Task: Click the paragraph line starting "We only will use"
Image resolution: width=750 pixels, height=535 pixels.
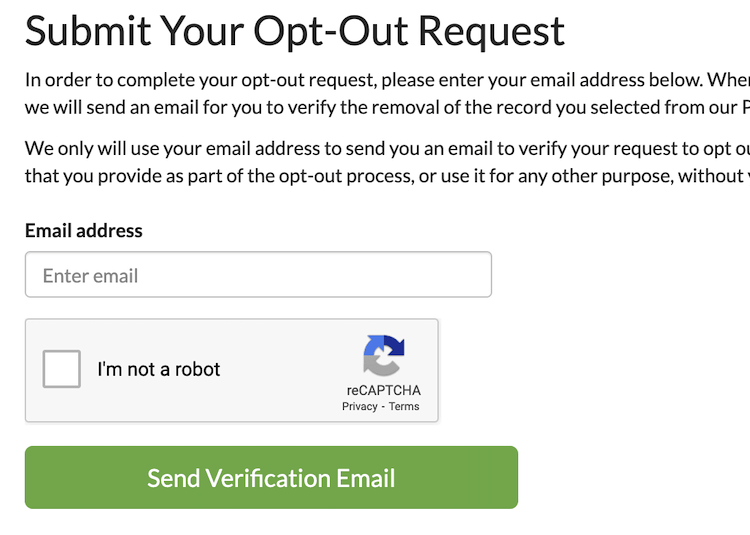Action: click(387, 149)
